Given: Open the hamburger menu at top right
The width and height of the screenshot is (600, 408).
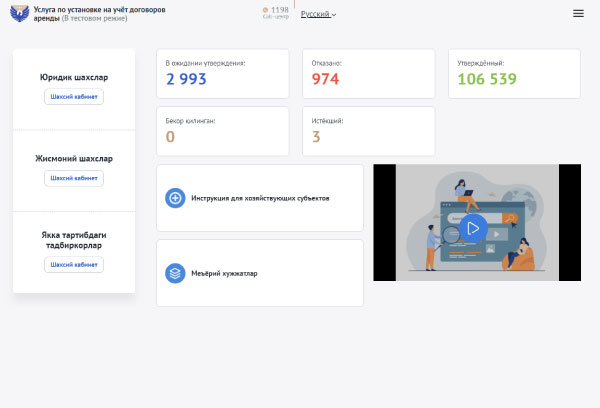Looking at the screenshot, I should pyautogui.click(x=578, y=13).
